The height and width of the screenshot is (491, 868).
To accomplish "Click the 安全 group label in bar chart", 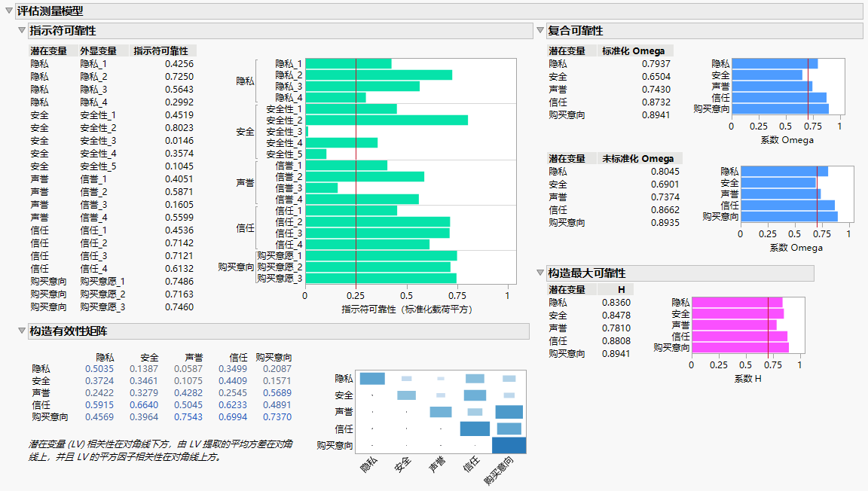I will [245, 132].
